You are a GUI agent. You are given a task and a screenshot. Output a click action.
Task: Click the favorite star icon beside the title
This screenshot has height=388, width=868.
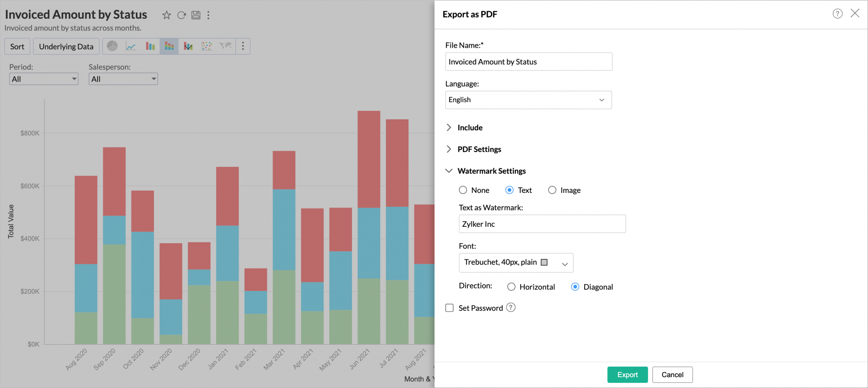166,15
